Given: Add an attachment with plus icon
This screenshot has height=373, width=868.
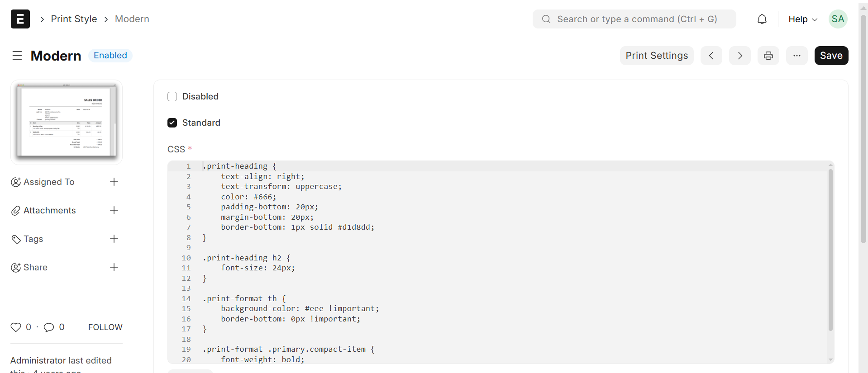Looking at the screenshot, I should coord(114,210).
